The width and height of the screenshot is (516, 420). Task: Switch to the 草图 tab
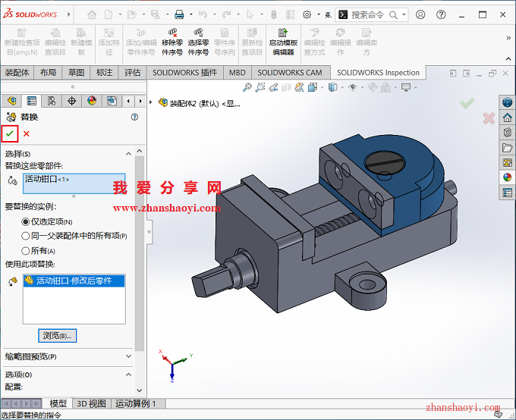click(x=76, y=72)
